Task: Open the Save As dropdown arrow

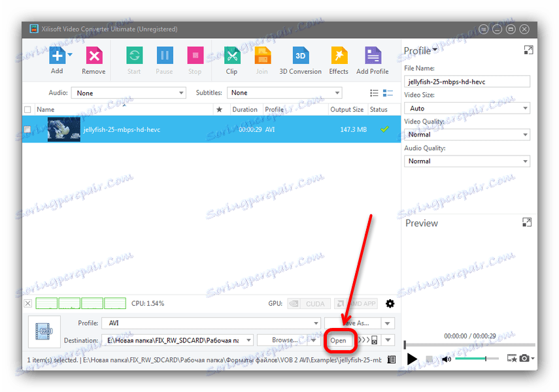Action: [388, 323]
